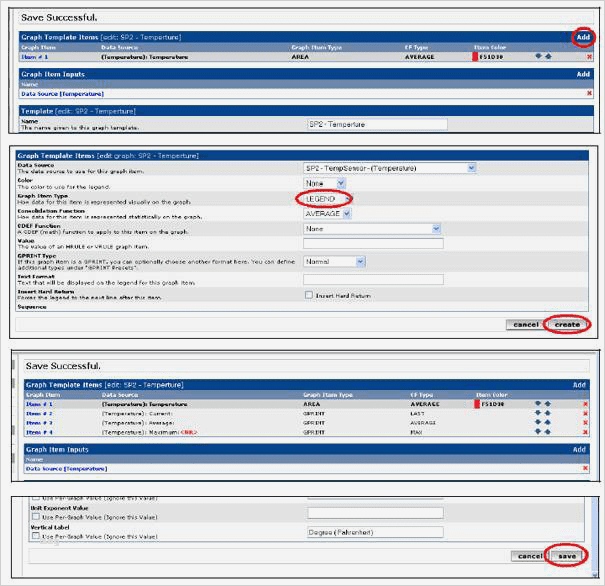Delete Item # 2 with the LAST CF type
Viewport: 605px width, 586px height.
[585, 413]
